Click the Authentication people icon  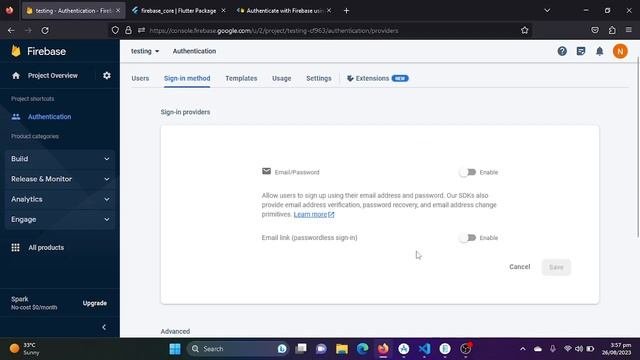[16, 117]
